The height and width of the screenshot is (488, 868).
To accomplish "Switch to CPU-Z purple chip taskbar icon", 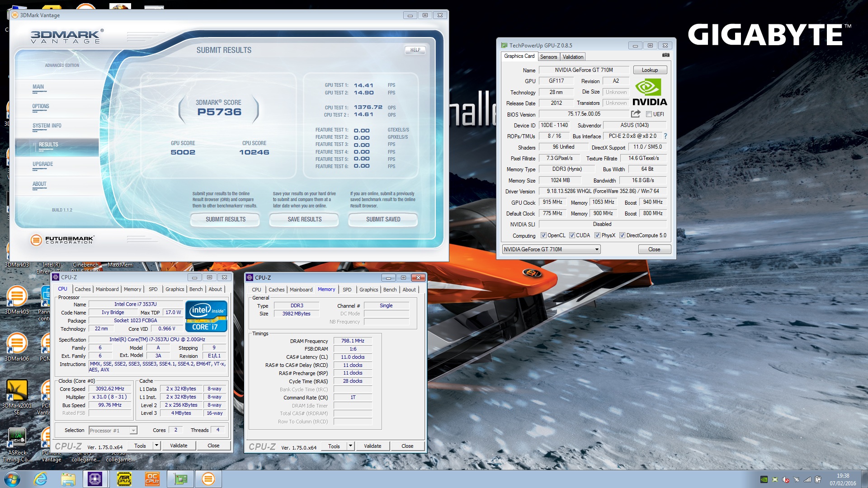I will tap(95, 479).
